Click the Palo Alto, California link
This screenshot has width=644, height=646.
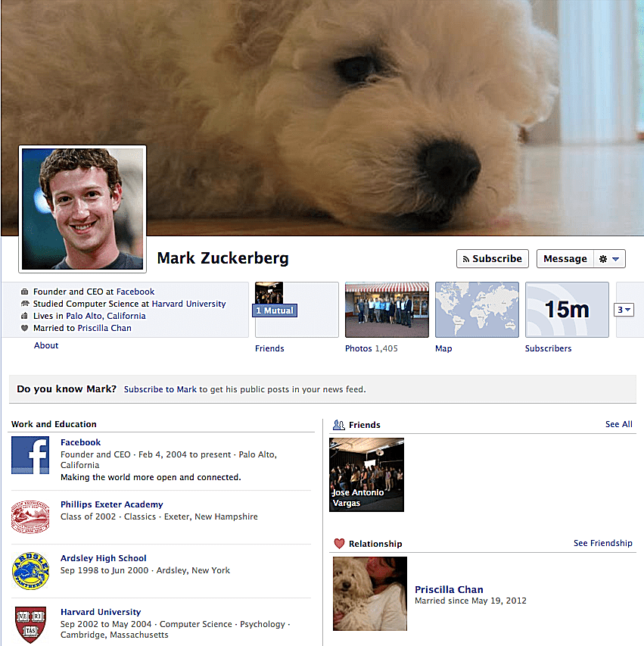tap(106, 316)
